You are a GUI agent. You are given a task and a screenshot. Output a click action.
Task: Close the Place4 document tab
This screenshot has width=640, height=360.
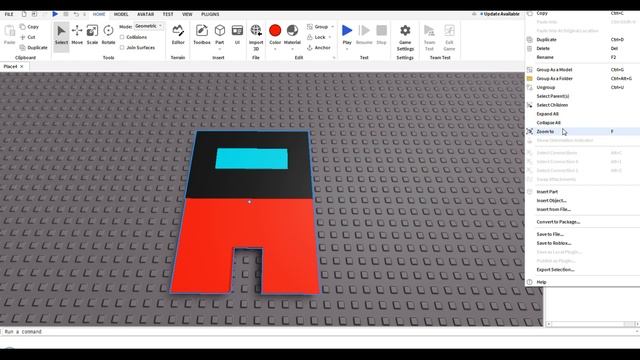(22, 67)
